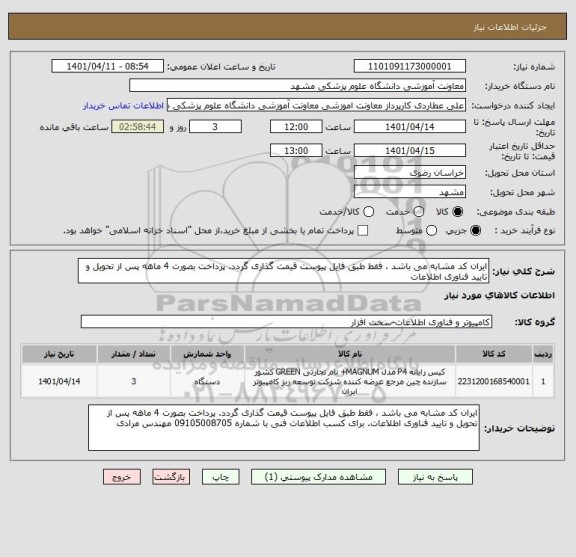Click the جزئیات اطلاعات نیاز page title

click(510, 27)
